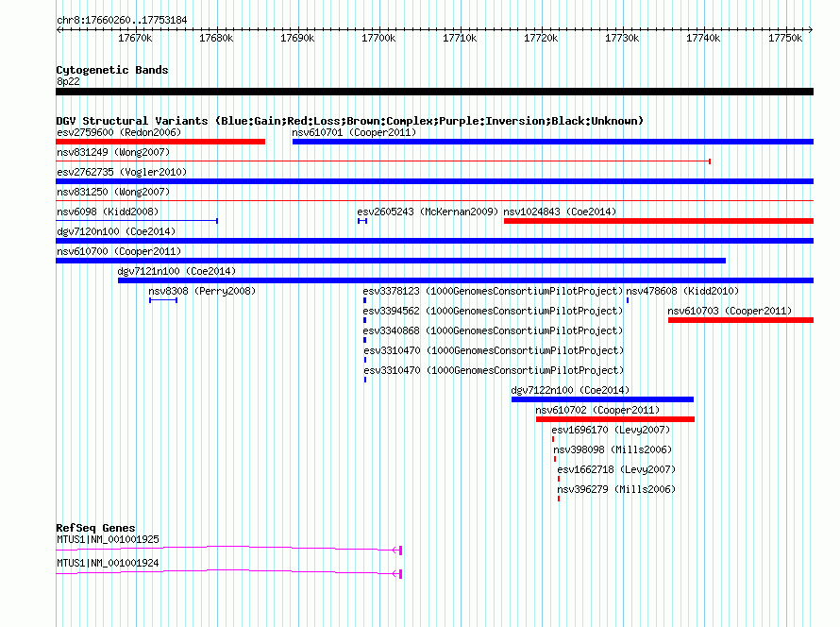Click the nsv478608 (Kidd2010) label

coord(682,291)
